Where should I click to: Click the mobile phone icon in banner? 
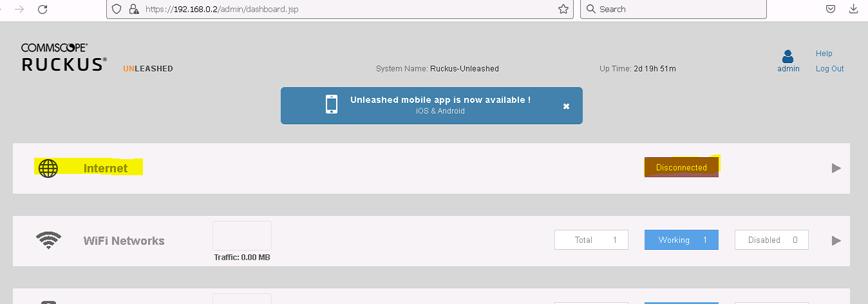click(x=332, y=104)
